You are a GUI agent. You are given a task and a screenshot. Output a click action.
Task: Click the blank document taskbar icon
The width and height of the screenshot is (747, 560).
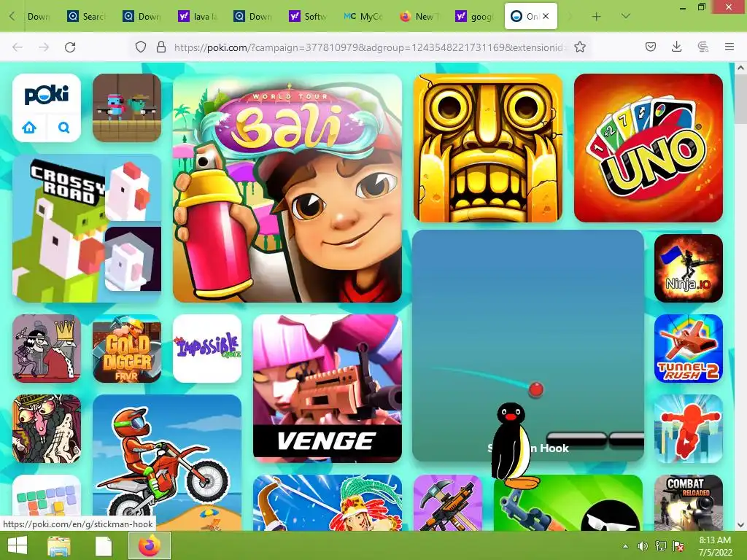[103, 545]
